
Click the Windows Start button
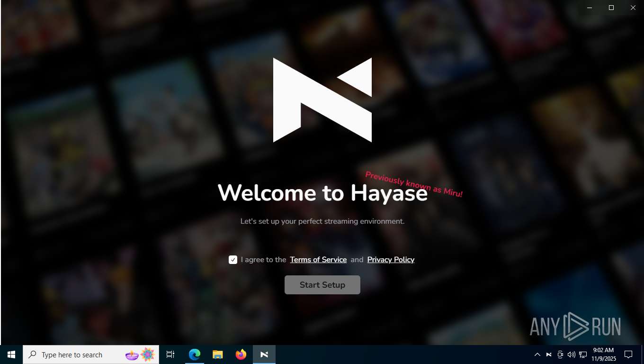[11, 355]
